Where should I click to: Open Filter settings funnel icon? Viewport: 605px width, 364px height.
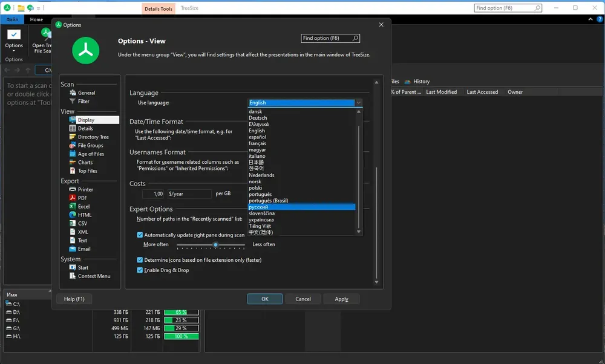[x=73, y=101]
